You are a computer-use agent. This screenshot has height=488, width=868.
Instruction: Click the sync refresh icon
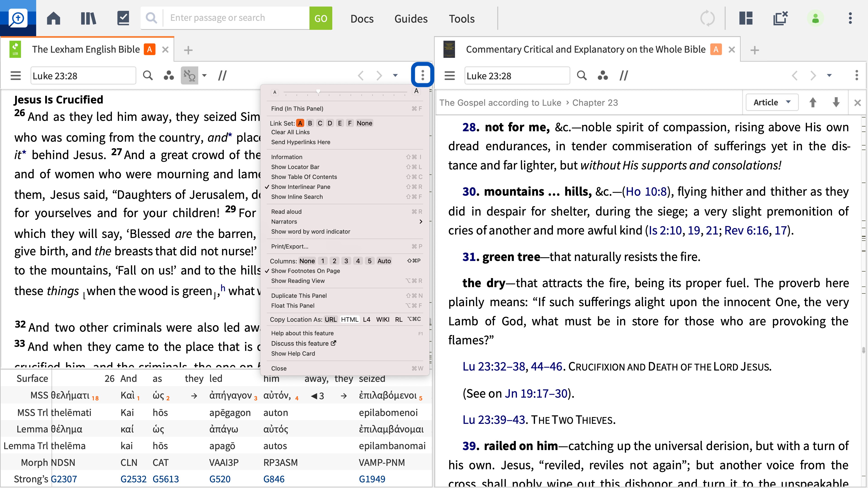[707, 18]
